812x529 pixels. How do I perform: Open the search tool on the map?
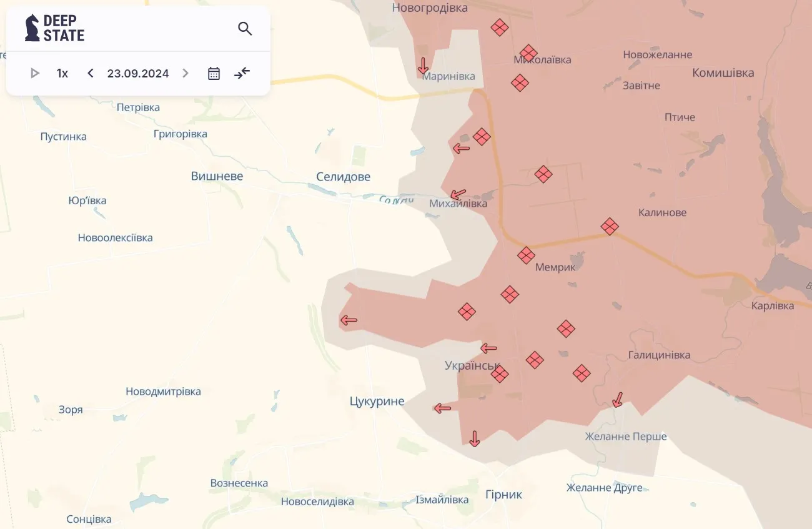245,29
